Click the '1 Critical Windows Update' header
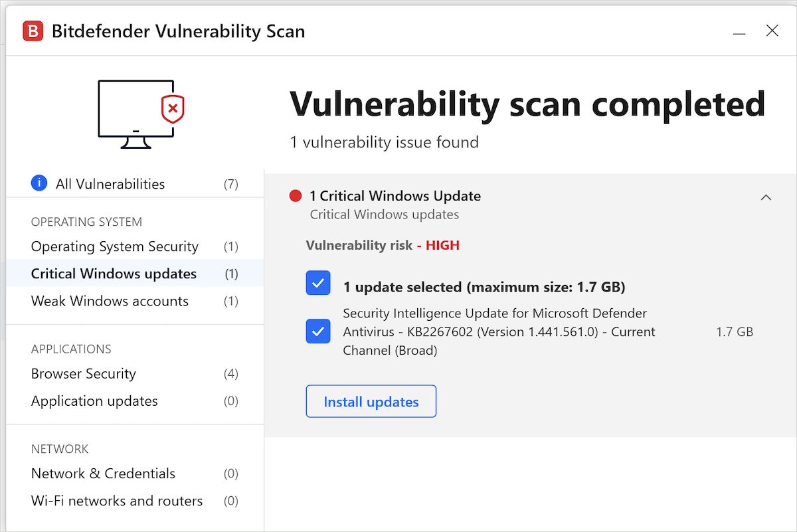 [x=395, y=196]
